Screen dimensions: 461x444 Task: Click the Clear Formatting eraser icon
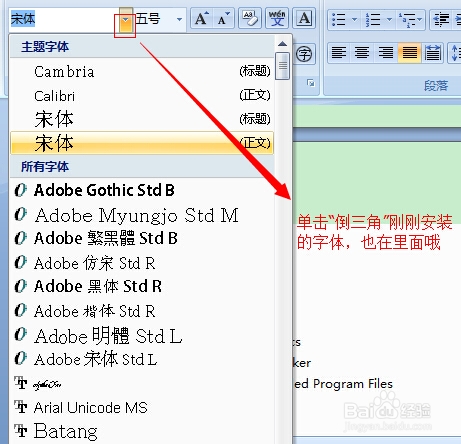[250, 19]
